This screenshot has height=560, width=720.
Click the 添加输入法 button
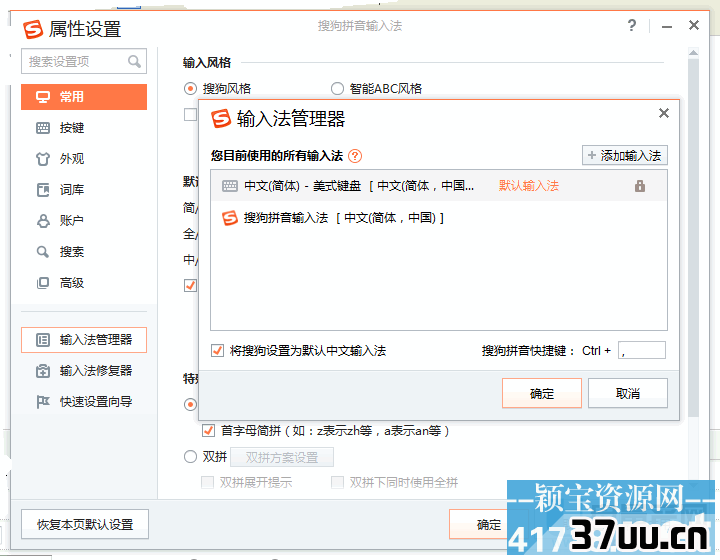[x=624, y=155]
